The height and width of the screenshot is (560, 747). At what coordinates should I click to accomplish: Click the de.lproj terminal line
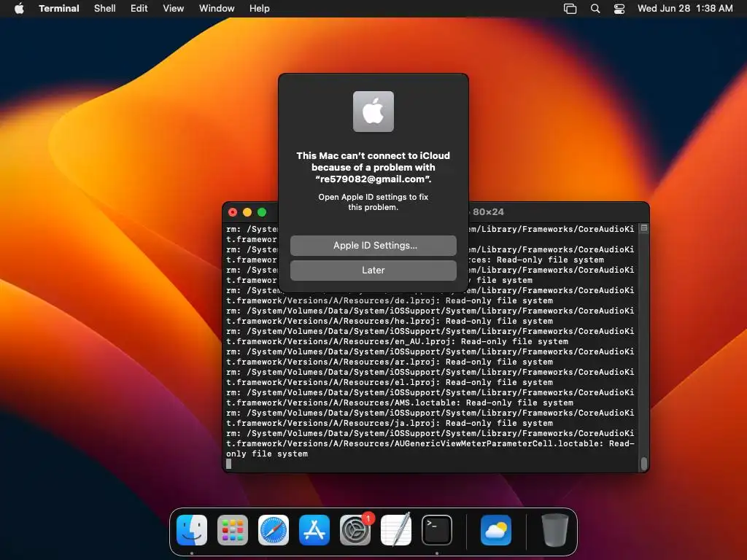point(390,301)
